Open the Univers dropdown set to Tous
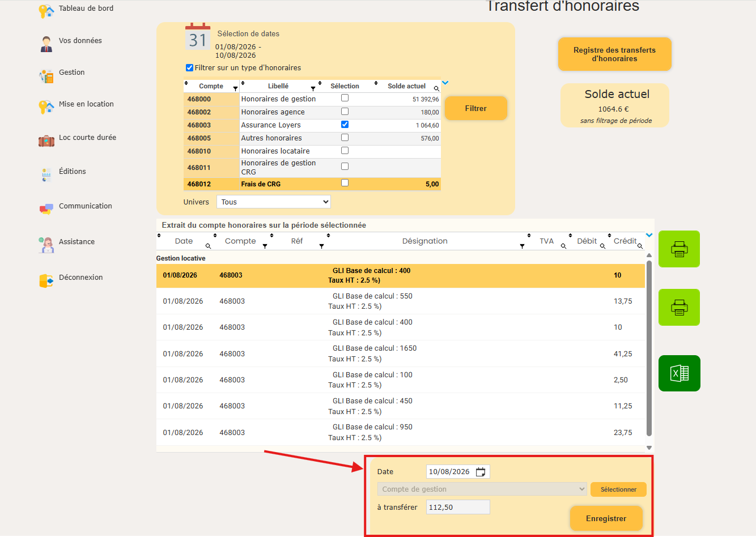This screenshot has width=756, height=537. coord(274,202)
